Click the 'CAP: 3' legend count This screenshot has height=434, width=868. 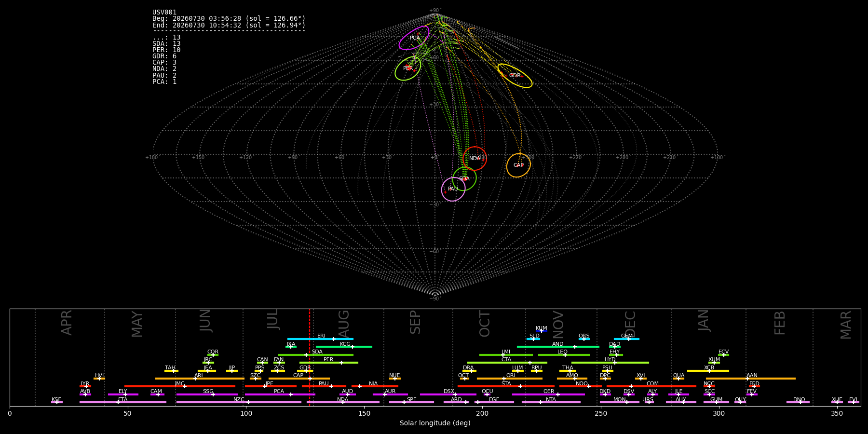click(x=164, y=62)
